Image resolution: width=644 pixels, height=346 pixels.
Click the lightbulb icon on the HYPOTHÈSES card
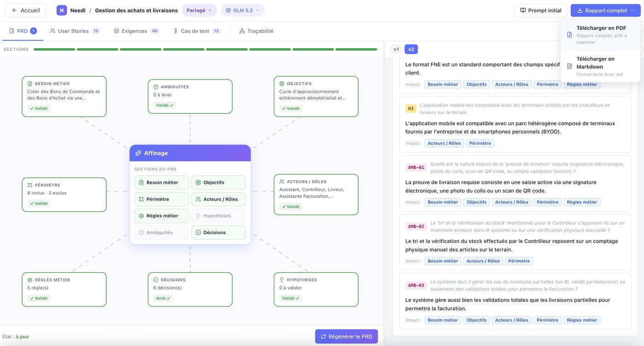tap(282, 280)
